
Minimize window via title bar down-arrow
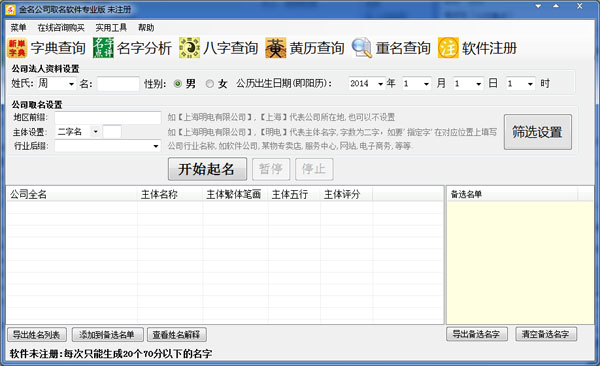click(x=538, y=7)
